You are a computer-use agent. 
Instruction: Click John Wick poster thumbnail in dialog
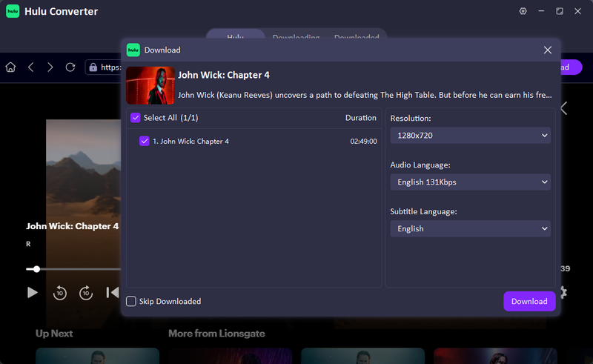[x=150, y=85]
